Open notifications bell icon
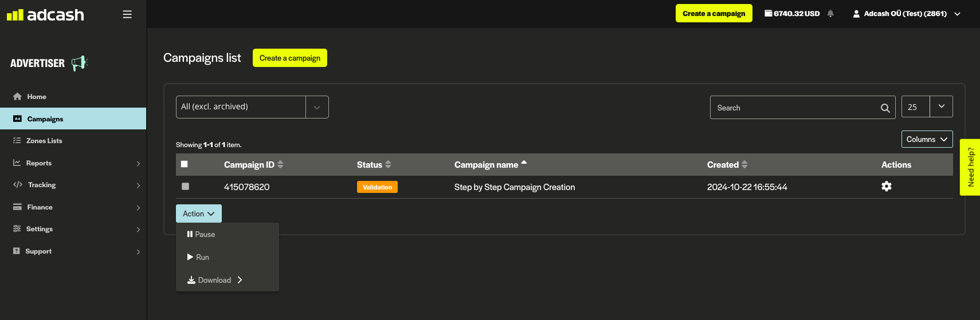This screenshot has width=980, height=320. pyautogui.click(x=830, y=14)
